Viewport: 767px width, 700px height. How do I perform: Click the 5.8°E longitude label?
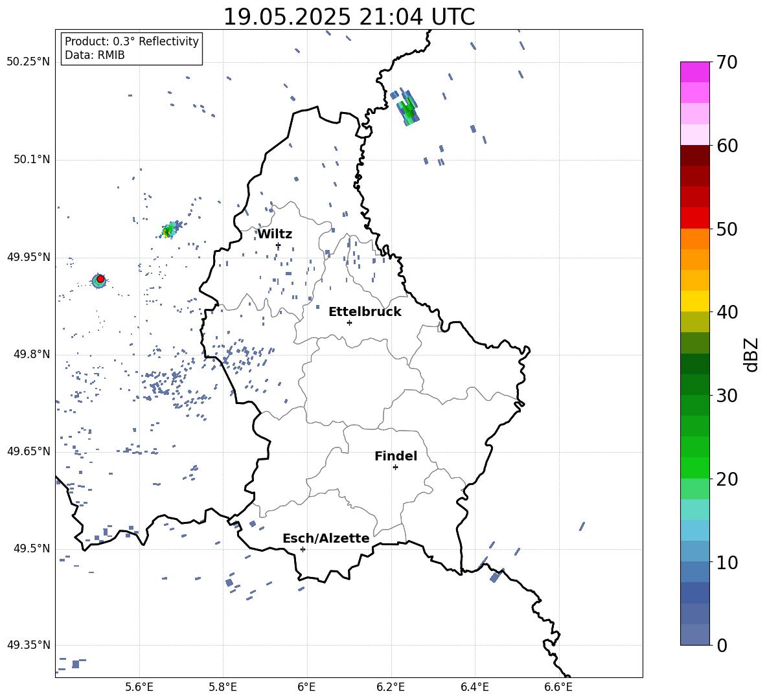pyautogui.click(x=223, y=687)
